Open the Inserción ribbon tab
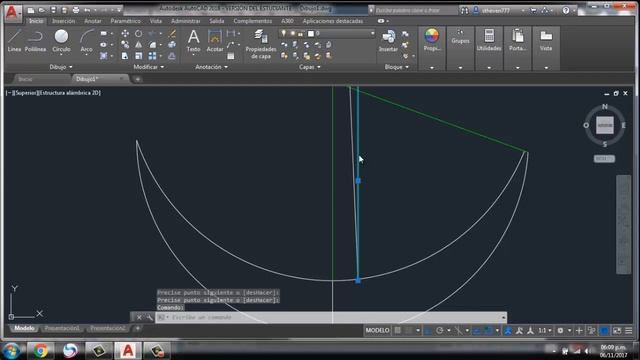640x360 pixels. 64,21
